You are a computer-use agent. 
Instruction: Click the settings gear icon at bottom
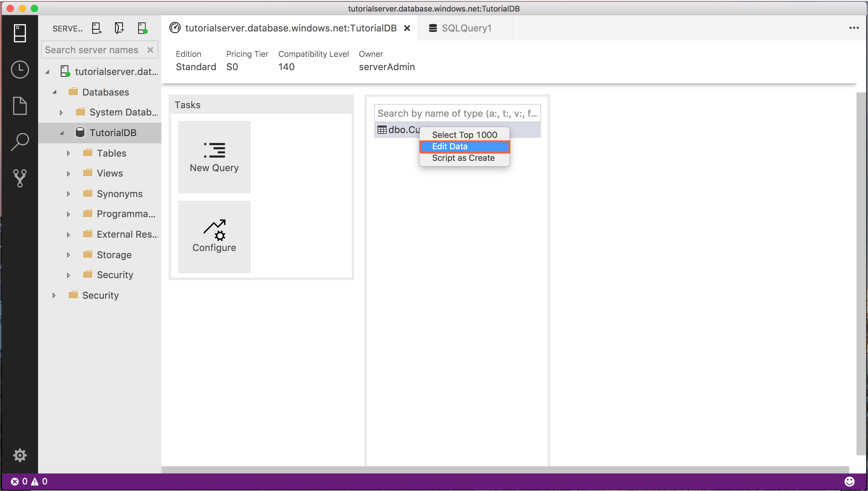pyautogui.click(x=20, y=456)
